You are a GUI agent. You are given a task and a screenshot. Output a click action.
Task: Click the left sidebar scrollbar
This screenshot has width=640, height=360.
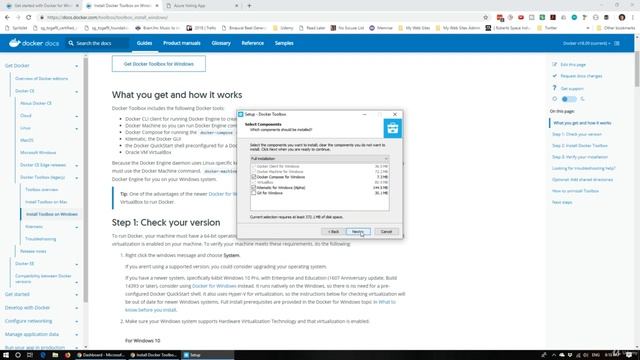pos(86,180)
